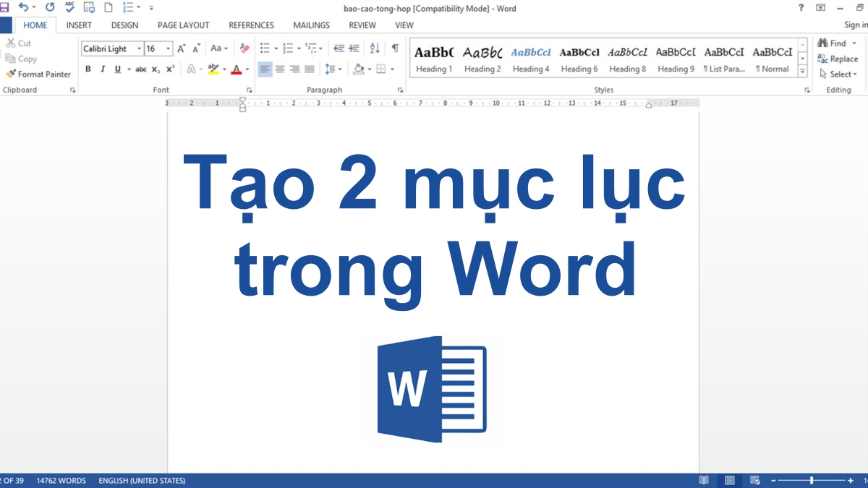Screen dimensions: 868x488
Task: Open the Paragraph dialog launcher
Action: [401, 90]
